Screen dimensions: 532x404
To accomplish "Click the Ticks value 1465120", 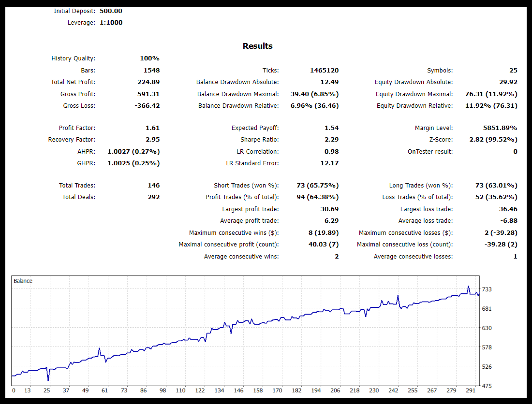I will click(x=325, y=71).
